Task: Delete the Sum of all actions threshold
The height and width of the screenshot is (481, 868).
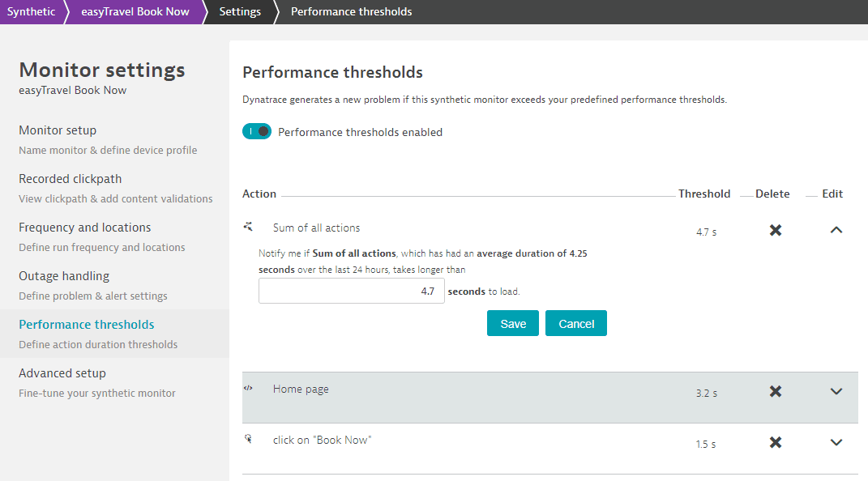Action: [x=775, y=230]
